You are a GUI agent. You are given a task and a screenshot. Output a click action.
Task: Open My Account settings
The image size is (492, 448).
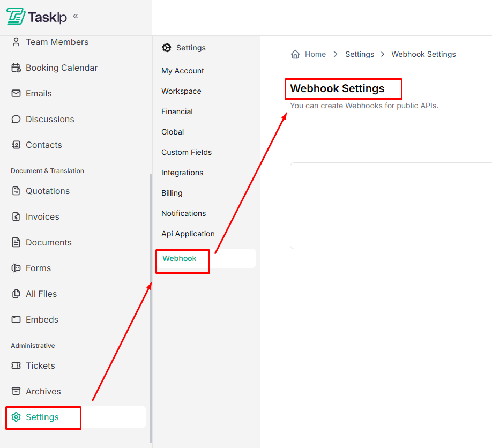click(182, 71)
